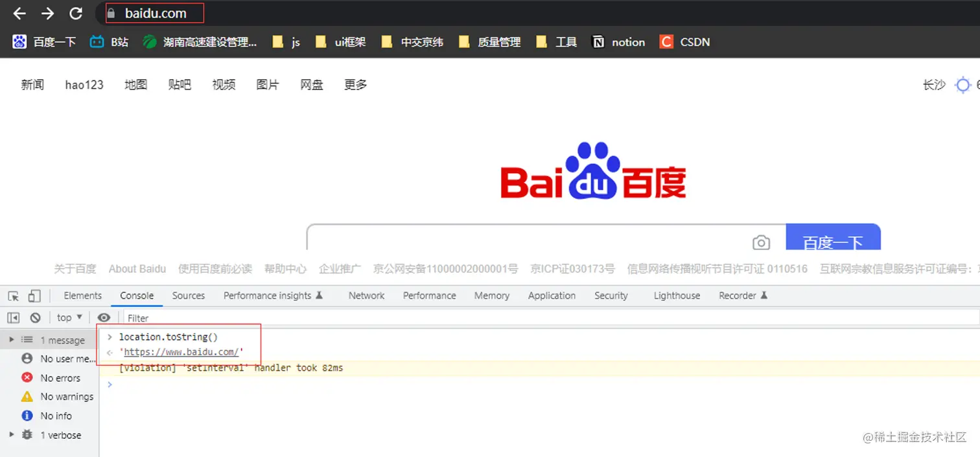Open 京公网安备 record link

(x=445, y=268)
